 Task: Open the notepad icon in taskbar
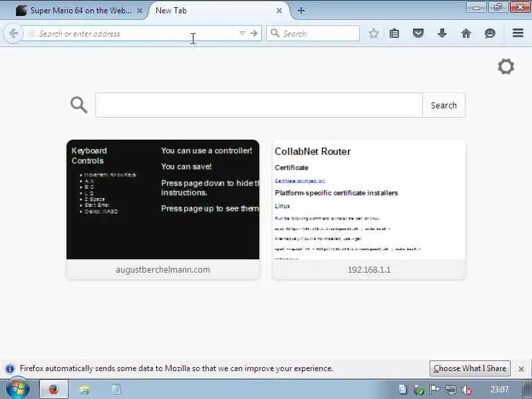116,389
